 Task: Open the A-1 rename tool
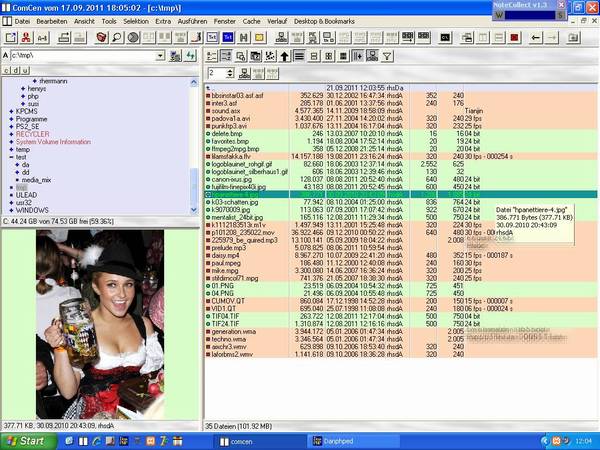[42, 38]
